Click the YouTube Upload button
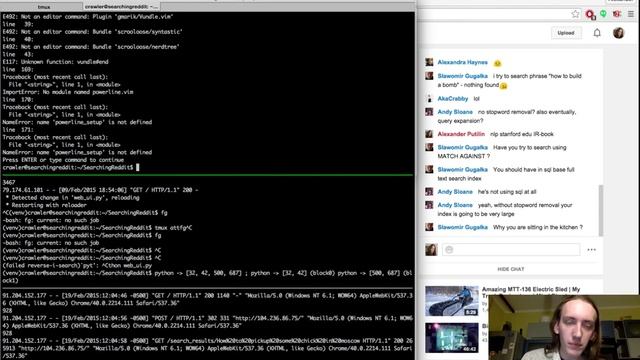This screenshot has width=640, height=360. pyautogui.click(x=566, y=33)
